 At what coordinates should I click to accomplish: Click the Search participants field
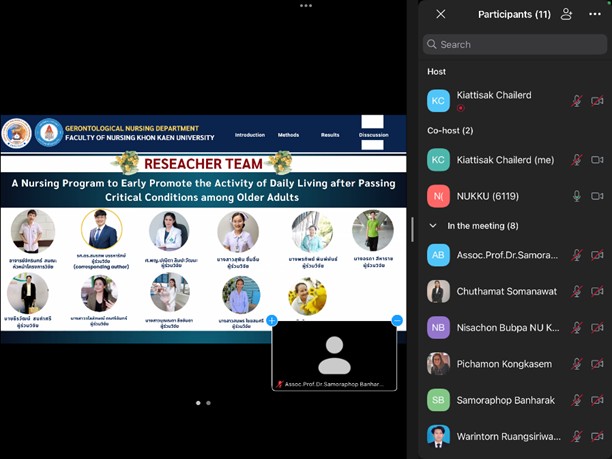tap(514, 44)
